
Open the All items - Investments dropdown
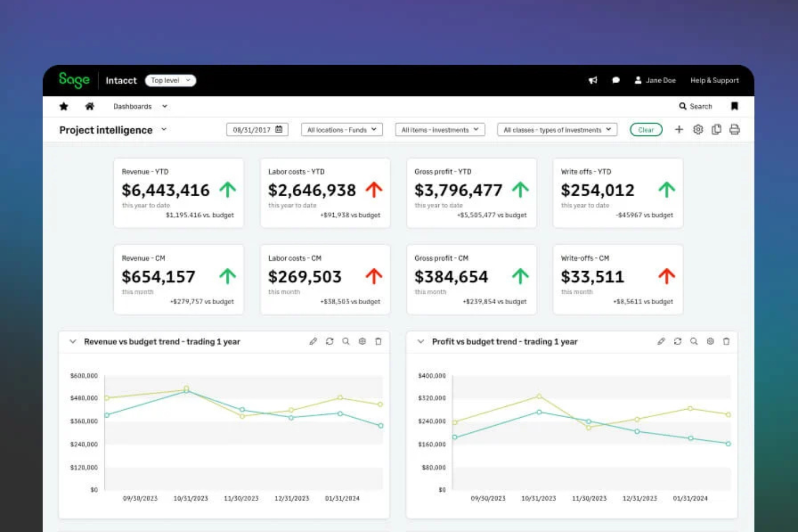(x=439, y=129)
